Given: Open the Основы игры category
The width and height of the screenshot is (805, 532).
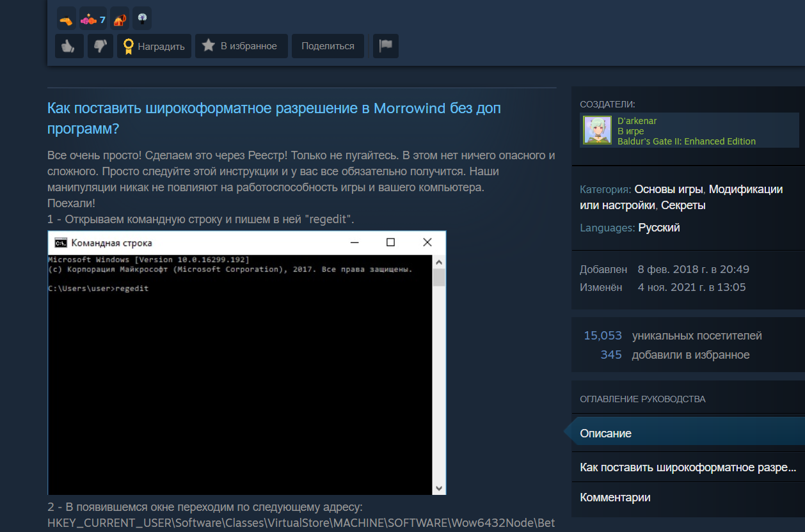Looking at the screenshot, I should [x=669, y=189].
